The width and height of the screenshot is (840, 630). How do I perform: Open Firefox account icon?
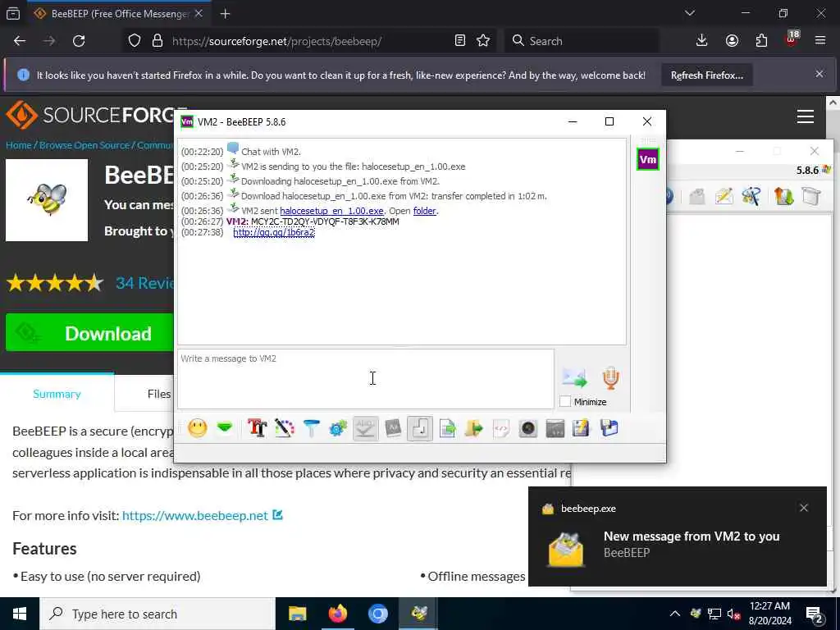(x=732, y=41)
